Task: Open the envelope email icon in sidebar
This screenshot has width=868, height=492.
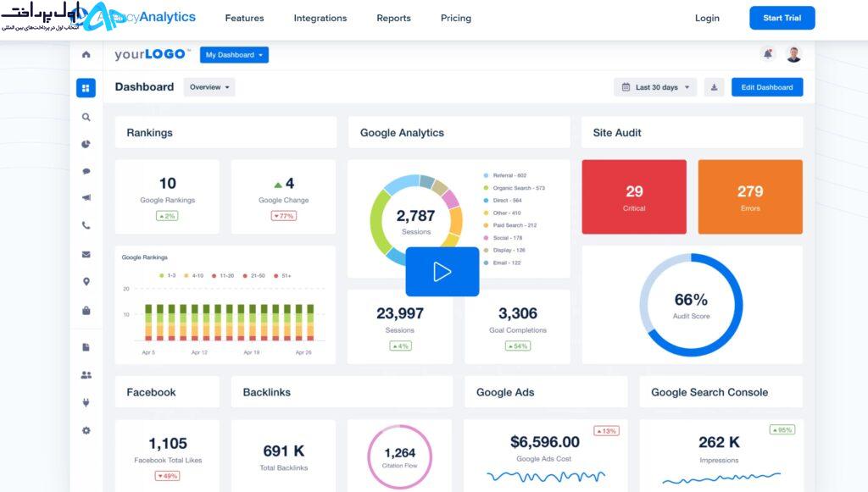Action: click(86, 254)
